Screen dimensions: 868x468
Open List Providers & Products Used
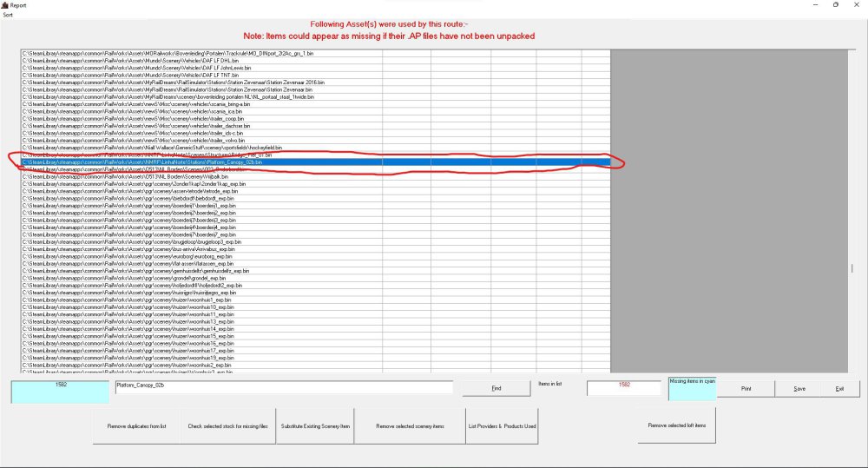point(502,426)
